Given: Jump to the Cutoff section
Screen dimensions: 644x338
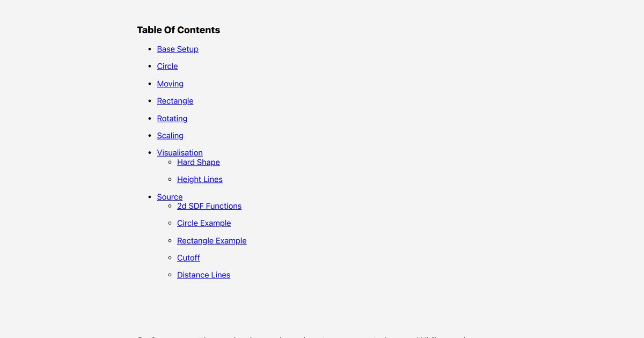Looking at the screenshot, I should click(188, 258).
